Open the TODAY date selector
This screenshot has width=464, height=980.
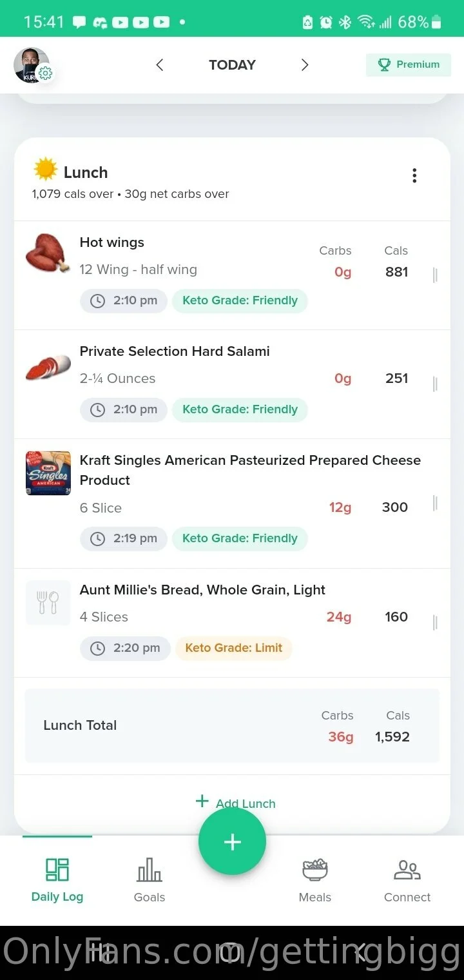click(232, 64)
